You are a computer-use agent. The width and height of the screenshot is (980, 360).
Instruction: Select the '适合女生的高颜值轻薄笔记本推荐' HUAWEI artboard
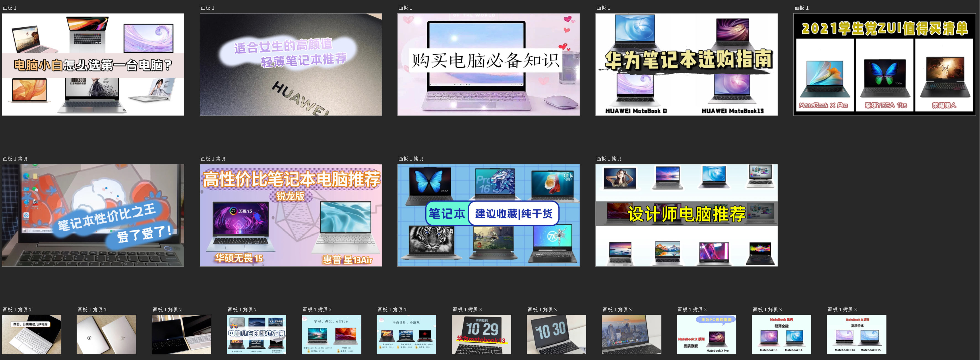pyautogui.click(x=291, y=65)
